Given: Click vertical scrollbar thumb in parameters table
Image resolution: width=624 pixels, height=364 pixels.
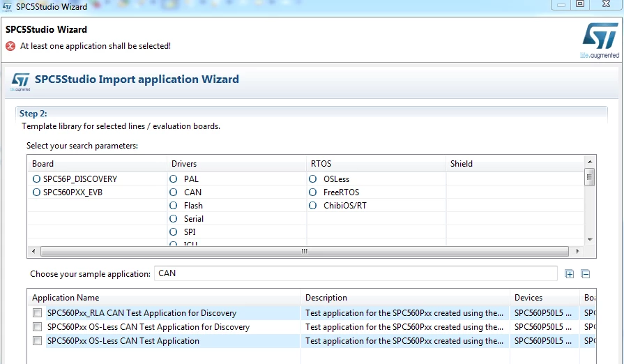Looking at the screenshot, I should click(x=590, y=177).
